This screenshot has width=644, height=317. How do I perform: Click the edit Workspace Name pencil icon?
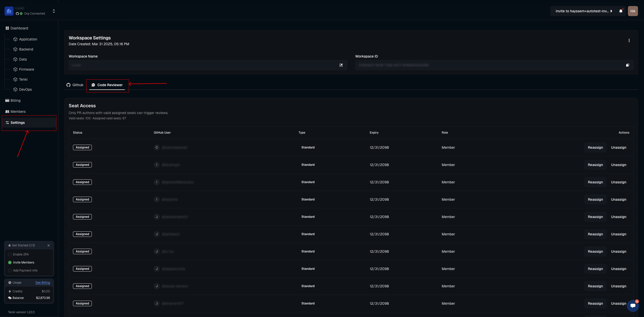(x=341, y=65)
